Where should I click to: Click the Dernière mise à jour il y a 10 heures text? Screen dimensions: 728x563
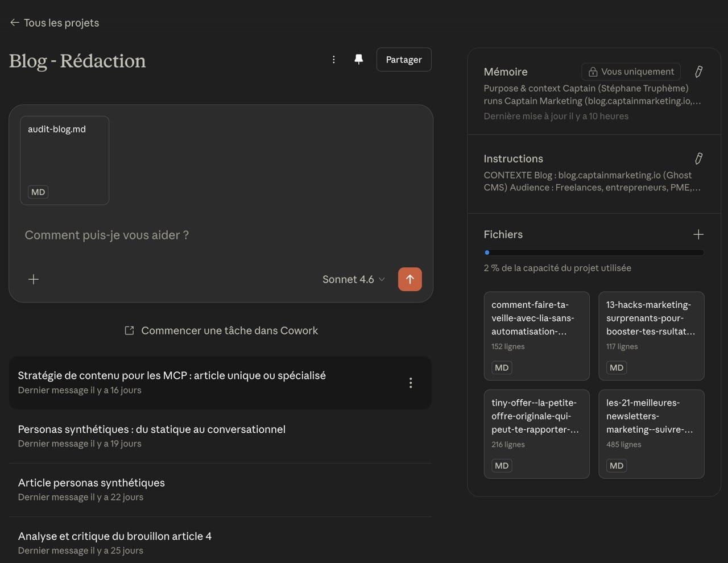pyautogui.click(x=556, y=116)
